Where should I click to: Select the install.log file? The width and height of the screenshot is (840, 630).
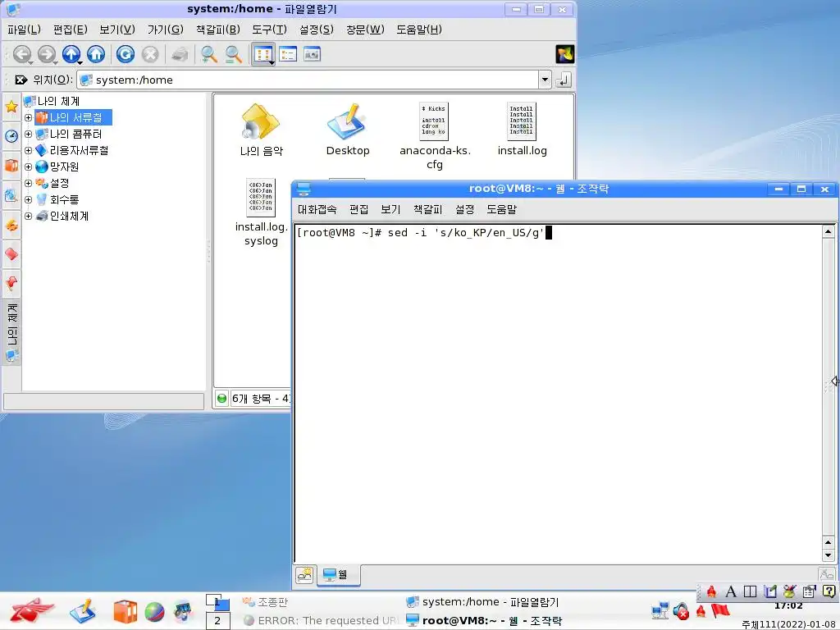[522, 130]
